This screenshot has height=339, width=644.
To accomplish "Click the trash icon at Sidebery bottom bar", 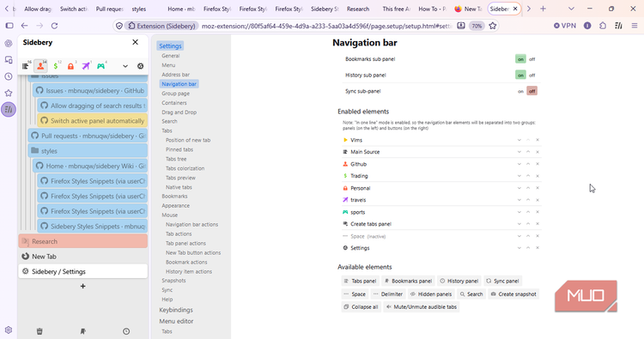I will point(39,330).
